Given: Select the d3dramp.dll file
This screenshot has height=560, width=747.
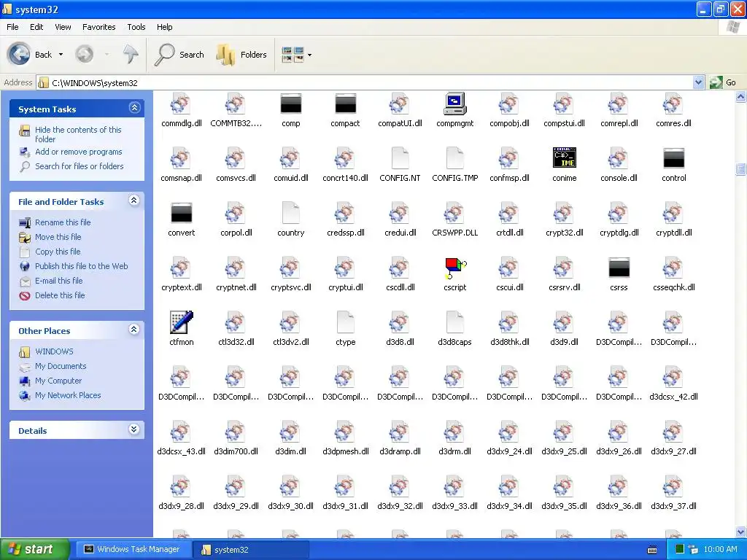Looking at the screenshot, I should (400, 439).
